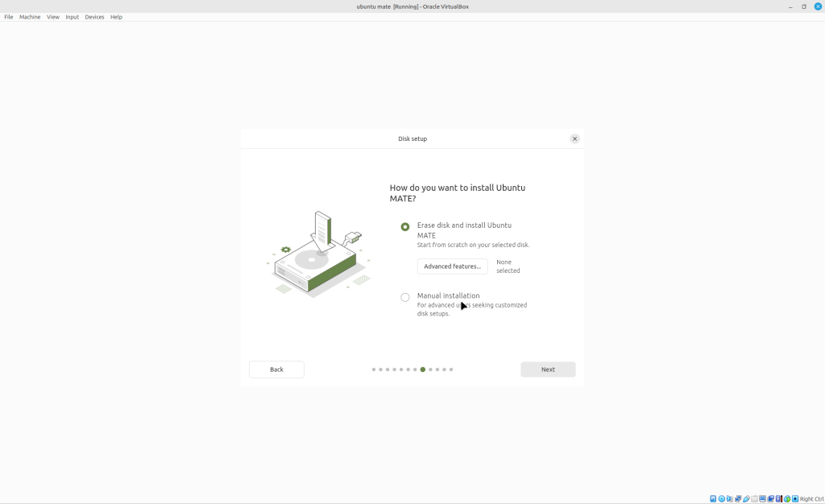Image resolution: width=825 pixels, height=504 pixels.
Task: Click the "How do you want to install" heading
Action: [x=458, y=193]
